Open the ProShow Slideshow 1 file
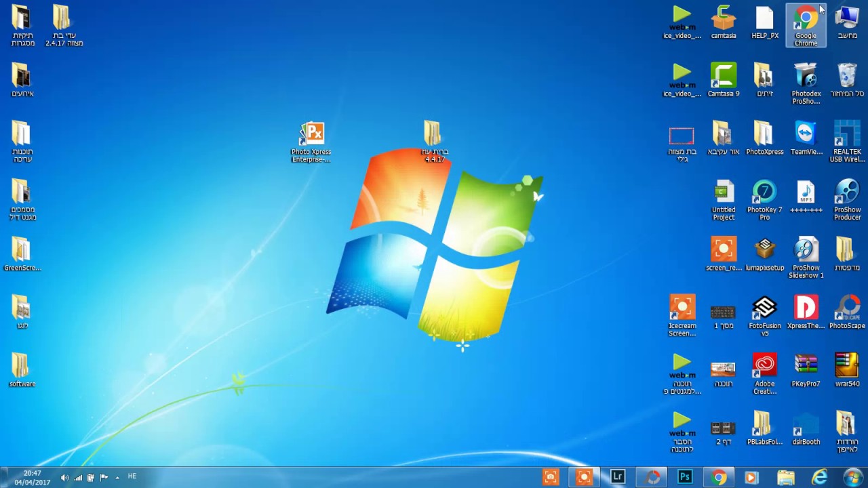The width and height of the screenshot is (868, 488). point(806,258)
